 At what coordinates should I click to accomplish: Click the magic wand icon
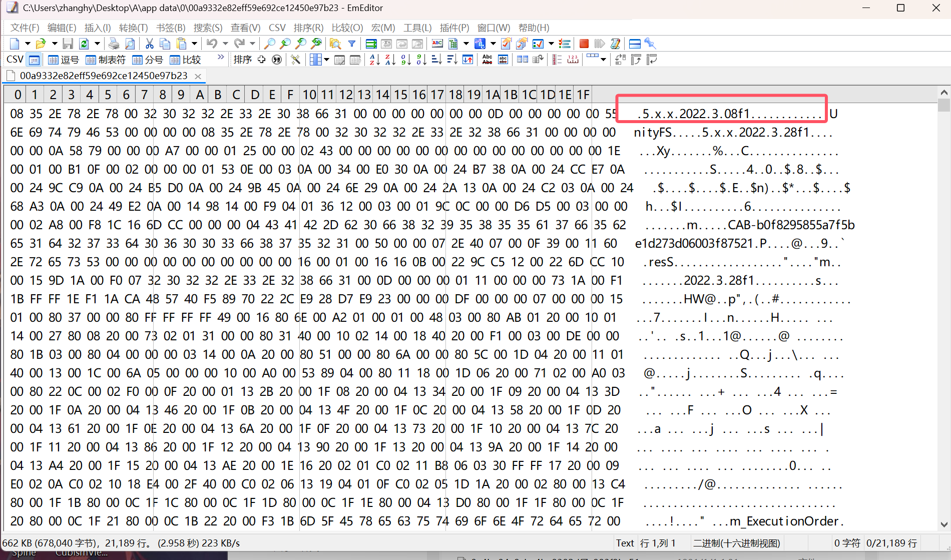pos(295,60)
